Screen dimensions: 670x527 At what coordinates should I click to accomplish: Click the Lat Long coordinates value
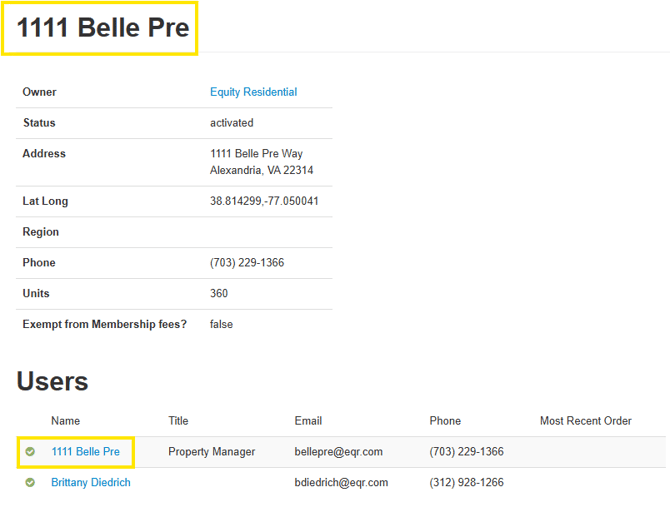coord(264,201)
